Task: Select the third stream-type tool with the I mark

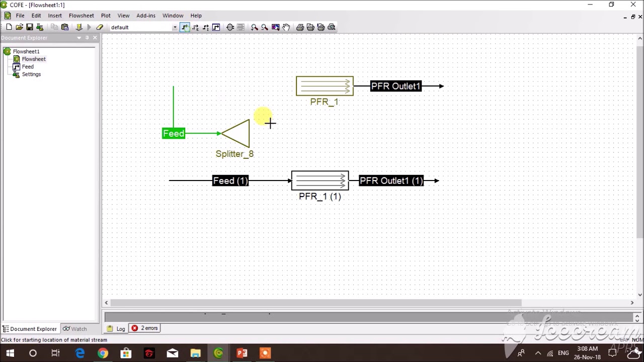Action: tap(206, 27)
